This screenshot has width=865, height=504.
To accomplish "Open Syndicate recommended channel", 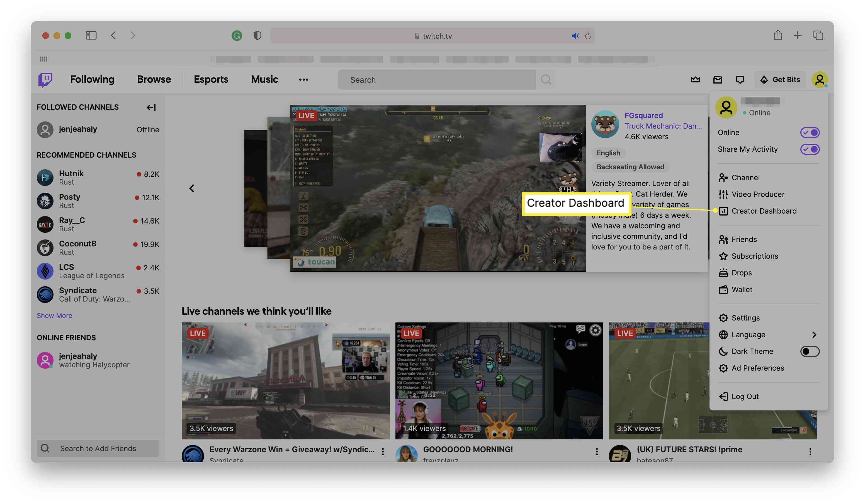I will pos(98,294).
